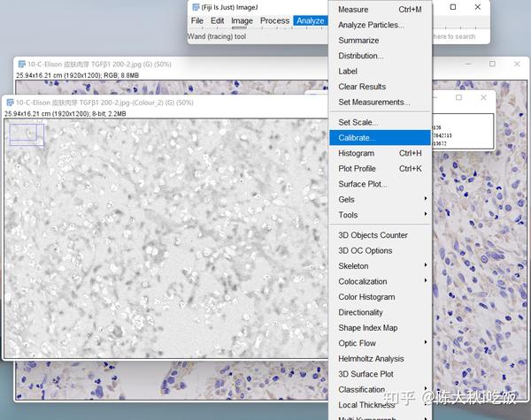
Task: Click the '8-bit; 2.2MB' image info line
Action: click(65, 114)
